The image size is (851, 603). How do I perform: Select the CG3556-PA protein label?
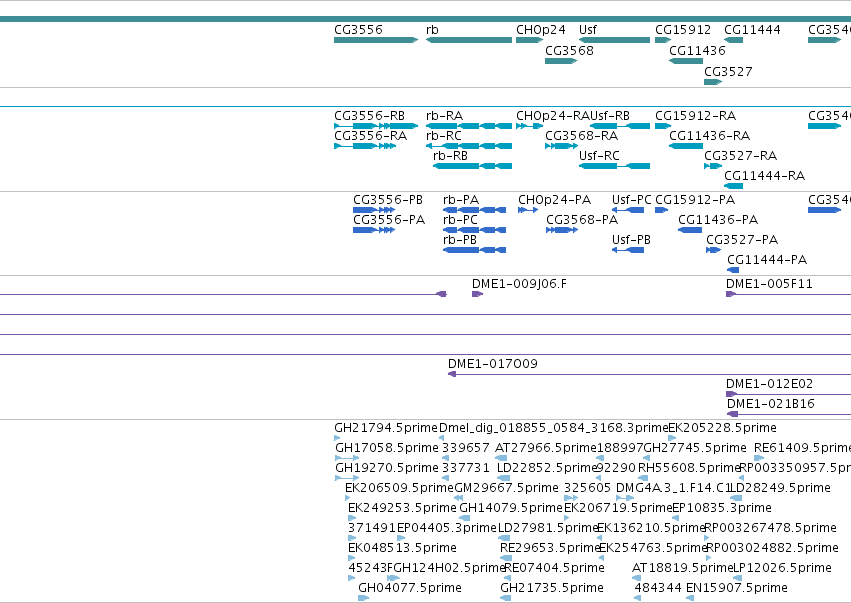[389, 220]
